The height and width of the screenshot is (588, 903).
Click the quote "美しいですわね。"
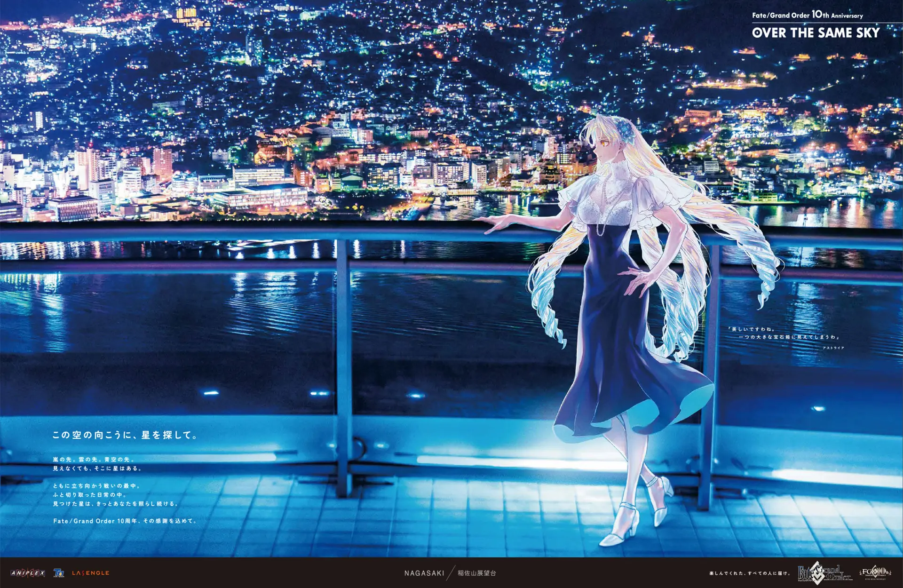point(751,329)
